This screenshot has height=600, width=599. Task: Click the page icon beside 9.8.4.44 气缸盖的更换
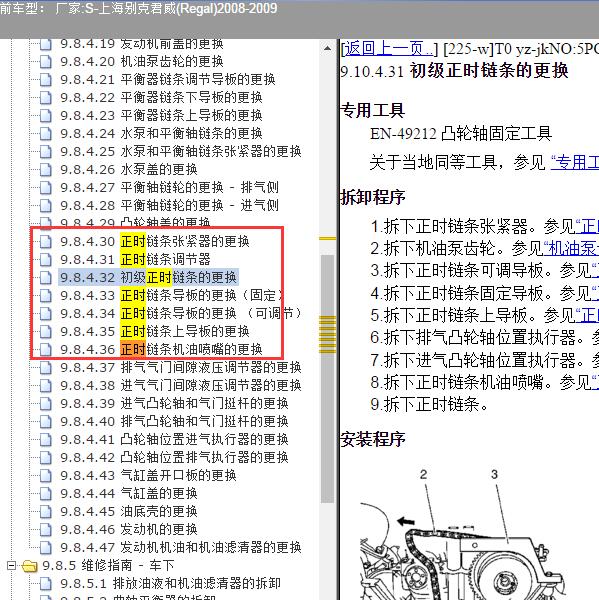tap(46, 493)
